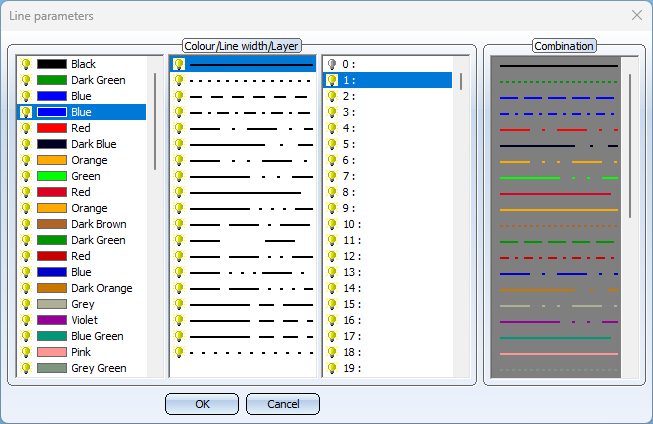
Task: Hide layer 4 using its lightbulb
Action: pos(332,128)
